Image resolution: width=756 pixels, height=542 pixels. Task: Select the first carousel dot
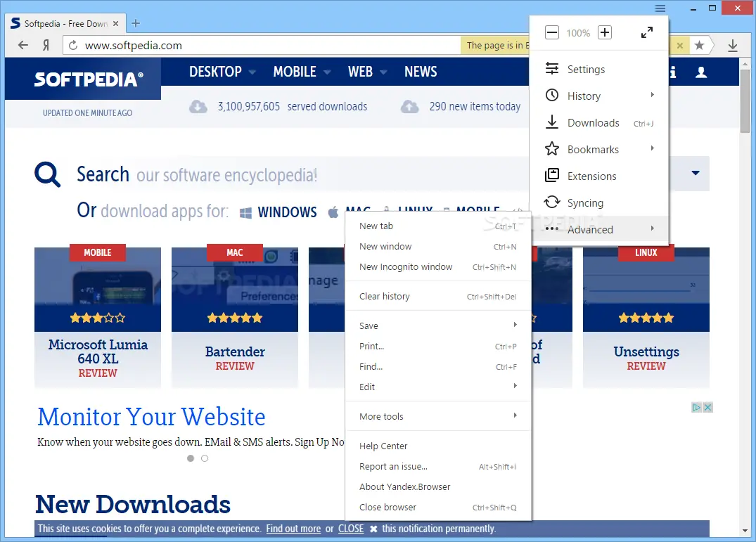click(191, 458)
